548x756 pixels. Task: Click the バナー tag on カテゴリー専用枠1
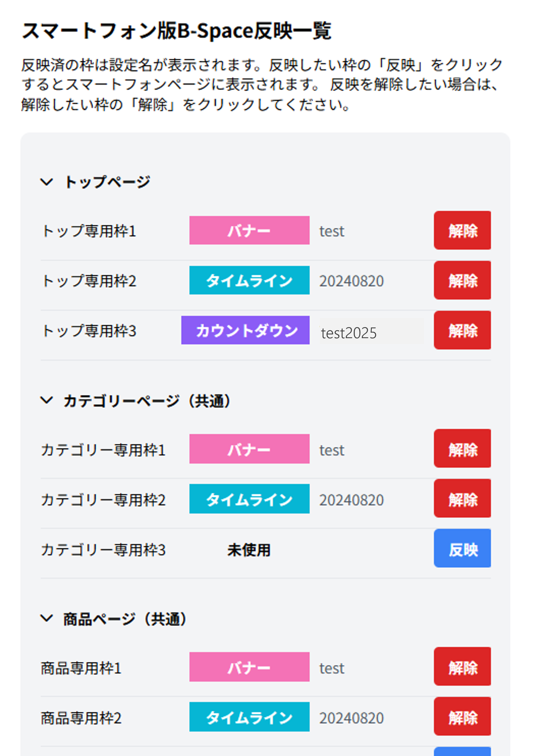[249, 449]
